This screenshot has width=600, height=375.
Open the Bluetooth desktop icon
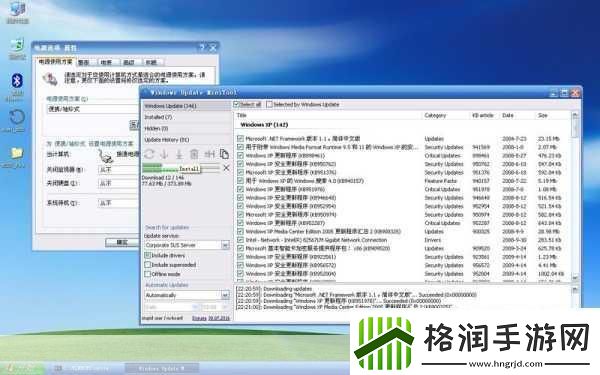pos(17,81)
